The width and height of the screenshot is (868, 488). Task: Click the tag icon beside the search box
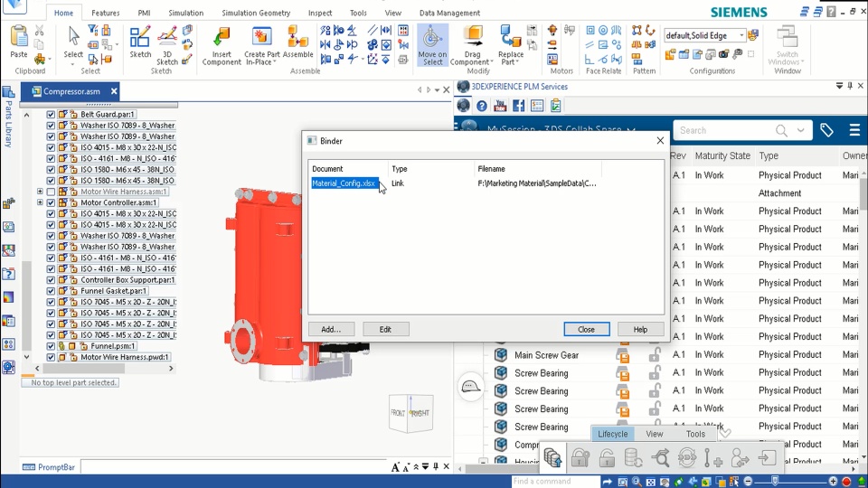pyautogui.click(x=826, y=130)
